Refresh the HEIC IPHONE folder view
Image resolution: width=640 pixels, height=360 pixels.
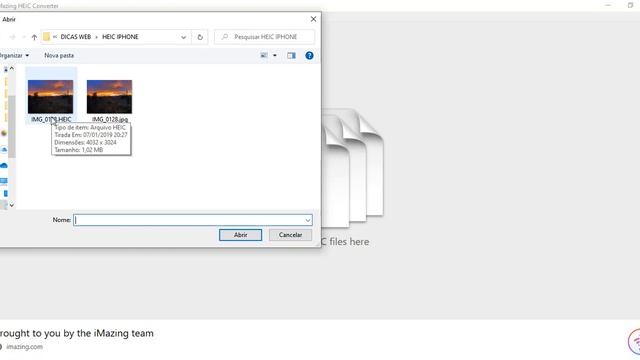(x=200, y=37)
